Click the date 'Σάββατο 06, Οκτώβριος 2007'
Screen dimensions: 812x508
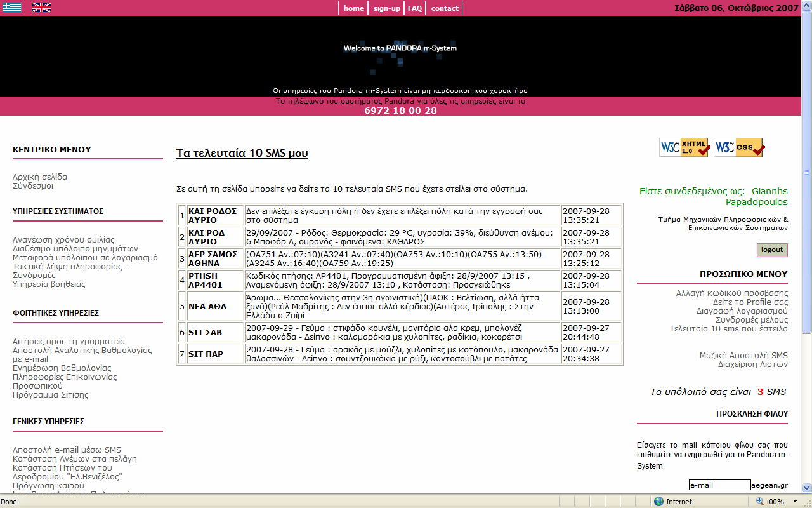[x=736, y=8]
